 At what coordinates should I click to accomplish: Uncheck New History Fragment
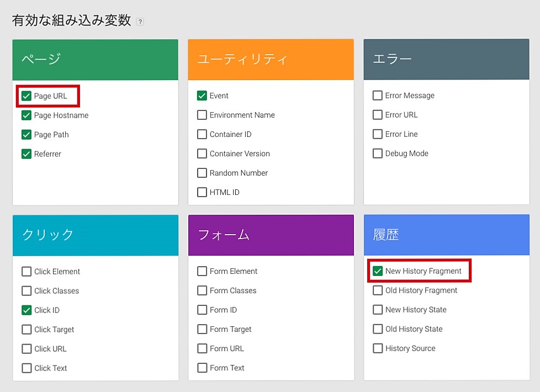(x=378, y=271)
